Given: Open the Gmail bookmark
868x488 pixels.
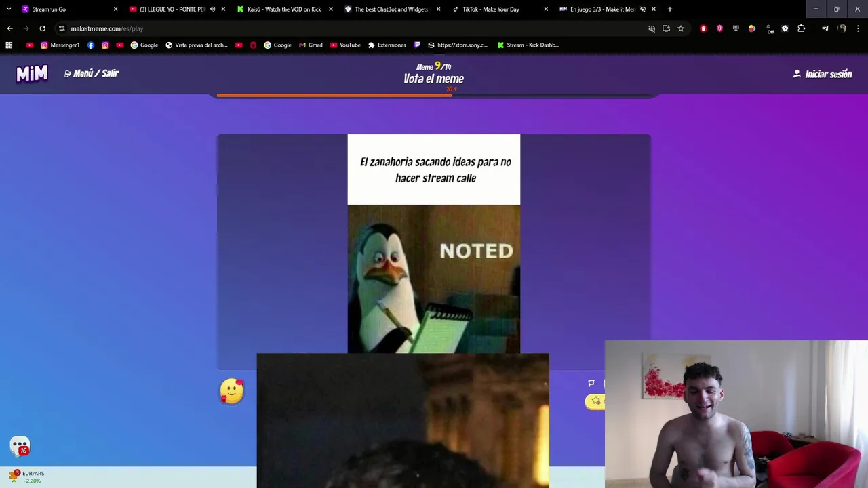Looking at the screenshot, I should [311, 45].
